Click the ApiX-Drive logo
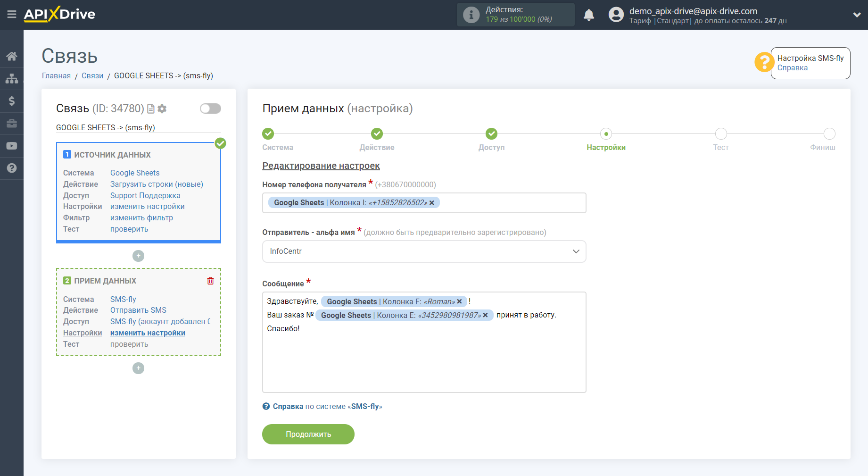The height and width of the screenshot is (476, 868). pos(59,14)
